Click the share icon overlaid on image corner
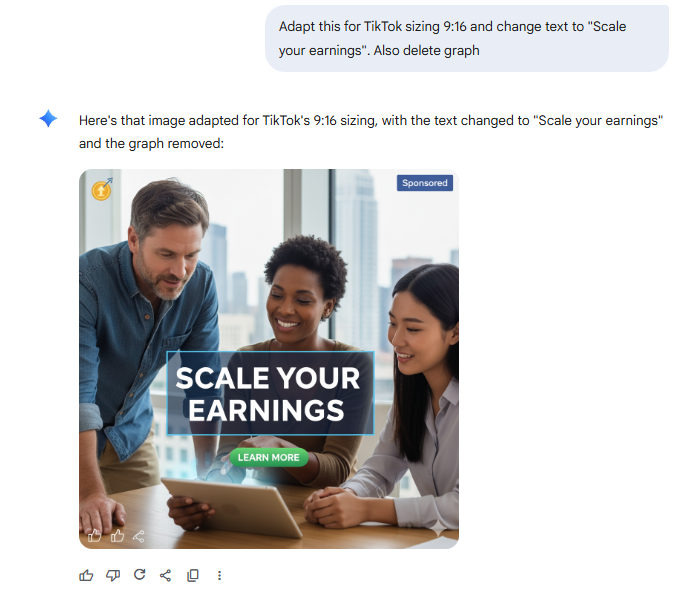 139,536
